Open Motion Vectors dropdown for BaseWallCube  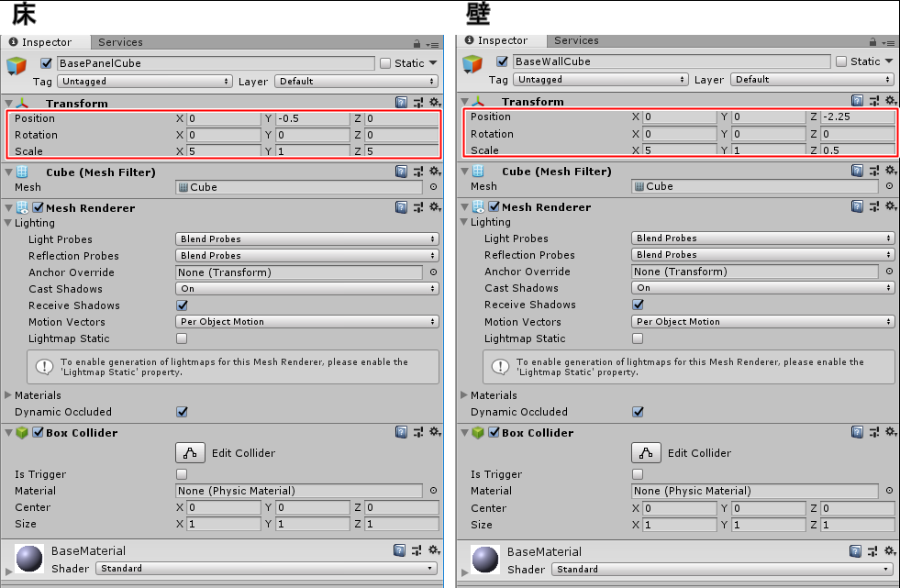pyautogui.click(x=762, y=321)
